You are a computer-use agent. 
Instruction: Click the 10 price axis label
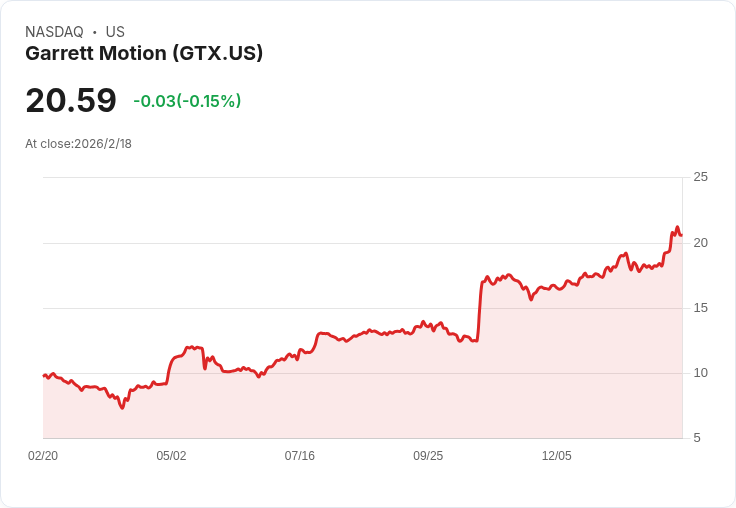700,373
